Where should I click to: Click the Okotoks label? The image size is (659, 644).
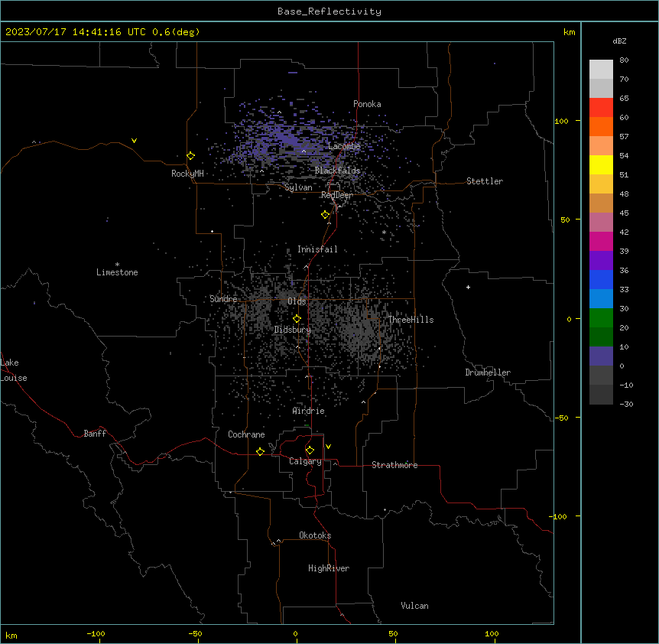point(315,535)
